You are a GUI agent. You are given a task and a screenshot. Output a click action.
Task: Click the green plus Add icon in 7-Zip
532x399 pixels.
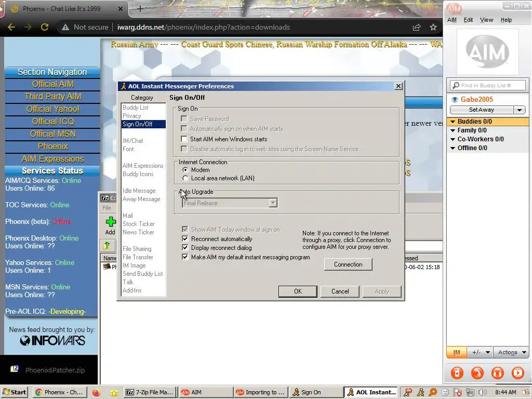(x=110, y=222)
